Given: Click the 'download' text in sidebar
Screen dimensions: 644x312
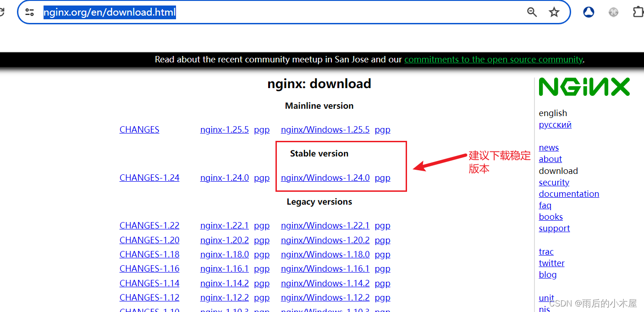Looking at the screenshot, I should (558, 171).
